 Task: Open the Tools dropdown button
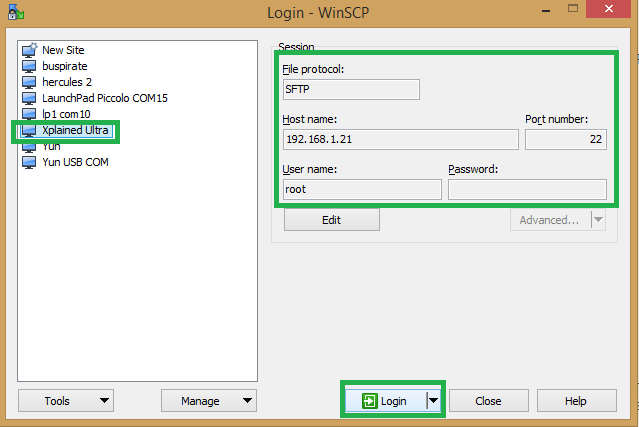point(66,401)
